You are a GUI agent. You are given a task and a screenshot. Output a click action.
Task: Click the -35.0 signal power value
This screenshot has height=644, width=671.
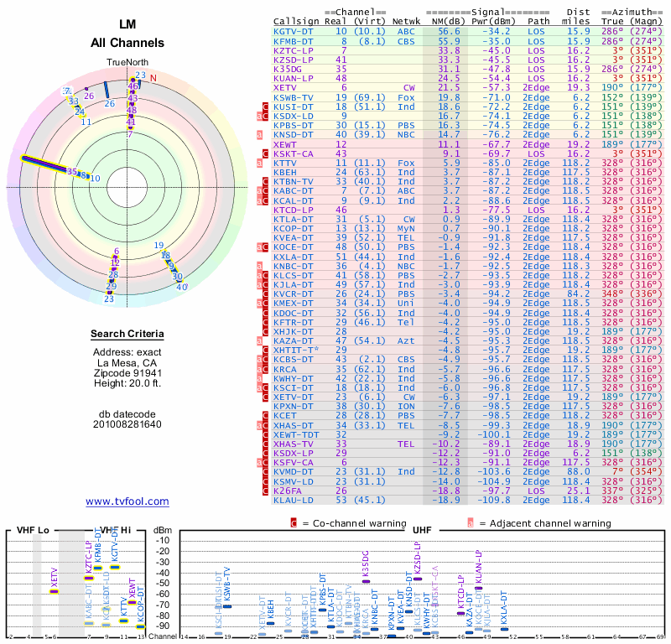pyautogui.click(x=497, y=41)
